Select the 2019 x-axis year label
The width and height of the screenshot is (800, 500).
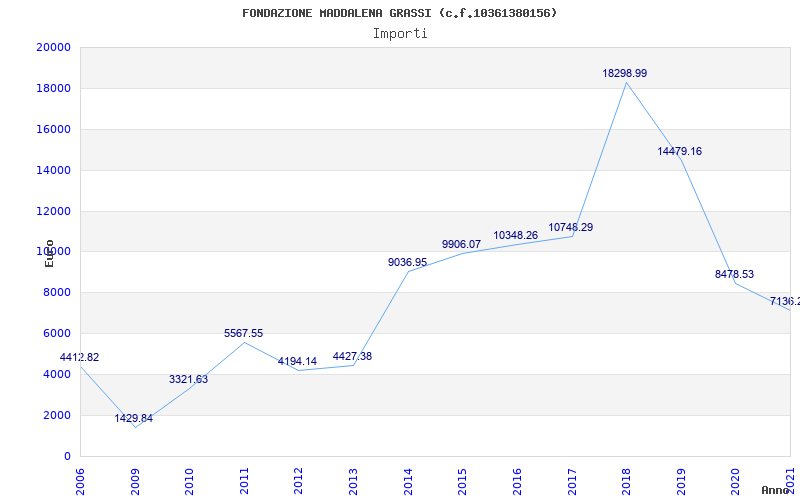pyautogui.click(x=681, y=482)
